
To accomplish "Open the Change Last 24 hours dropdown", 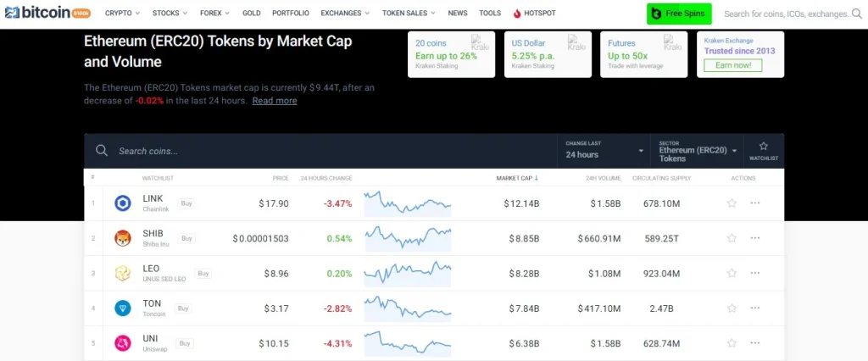I will point(604,151).
